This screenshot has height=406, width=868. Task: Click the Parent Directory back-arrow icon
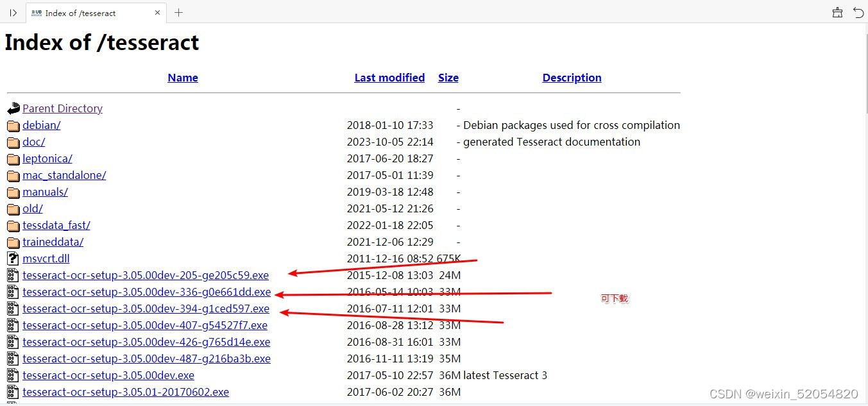click(13, 108)
